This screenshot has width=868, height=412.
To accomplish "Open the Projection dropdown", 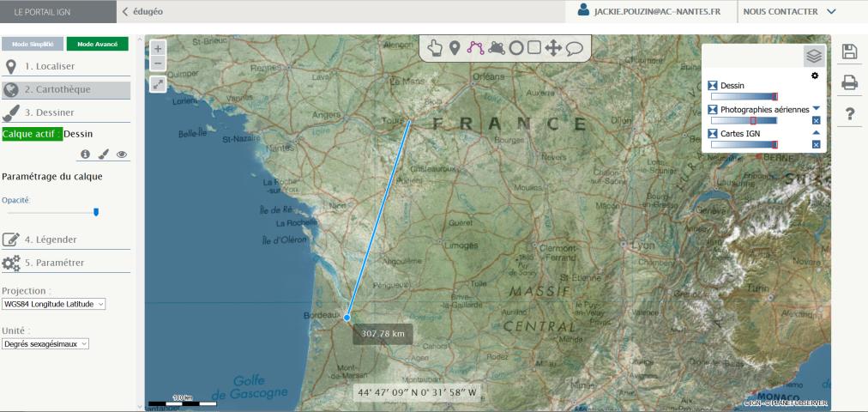I will point(54,304).
